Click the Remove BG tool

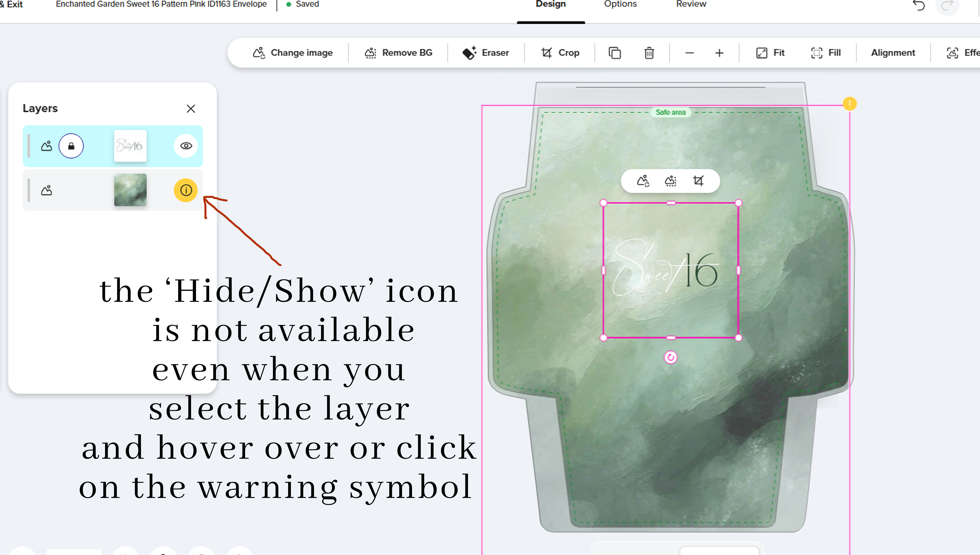(x=398, y=53)
